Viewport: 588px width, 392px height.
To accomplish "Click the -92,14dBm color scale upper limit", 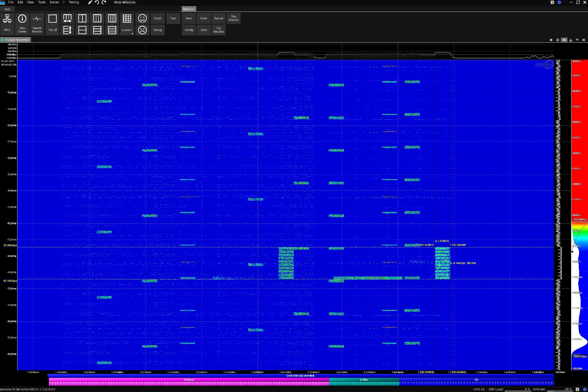I will (580, 219).
